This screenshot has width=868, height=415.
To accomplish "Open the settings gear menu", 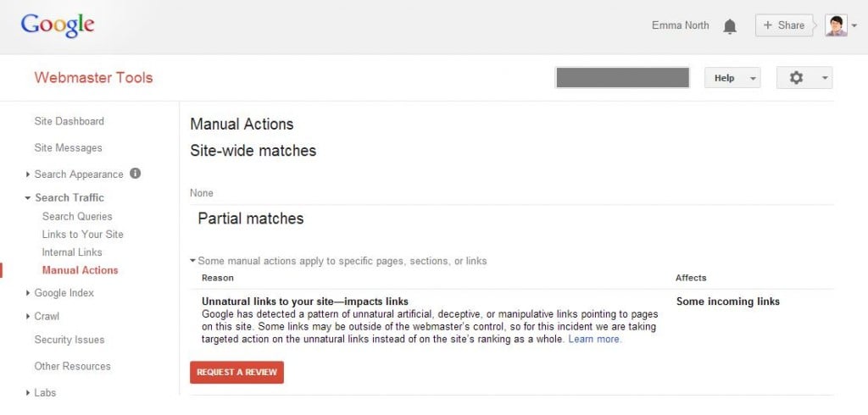I will [804, 78].
